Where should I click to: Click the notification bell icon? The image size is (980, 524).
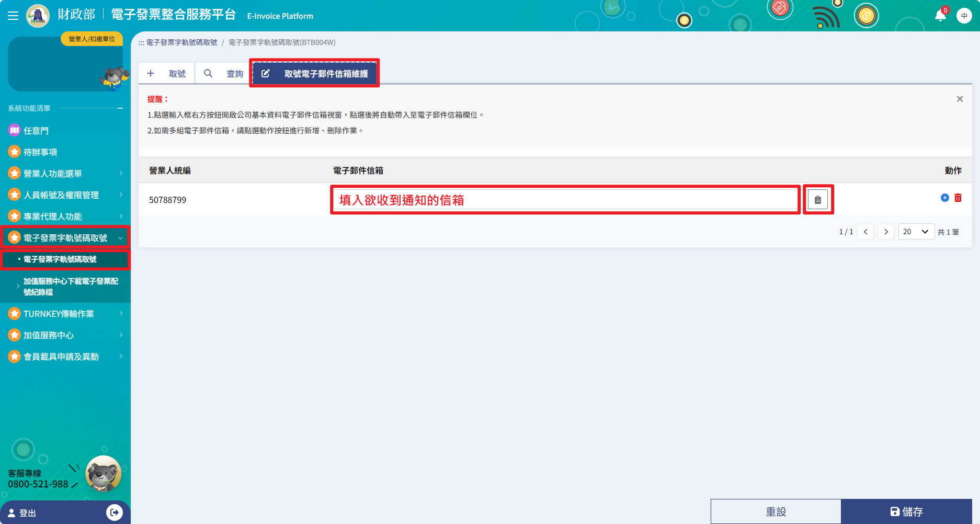point(940,16)
